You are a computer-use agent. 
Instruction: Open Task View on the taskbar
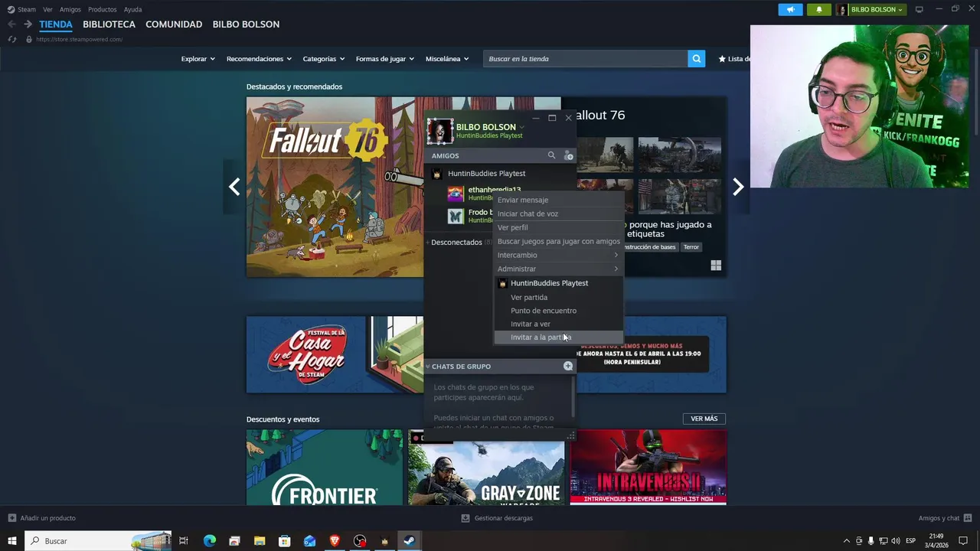tap(184, 541)
